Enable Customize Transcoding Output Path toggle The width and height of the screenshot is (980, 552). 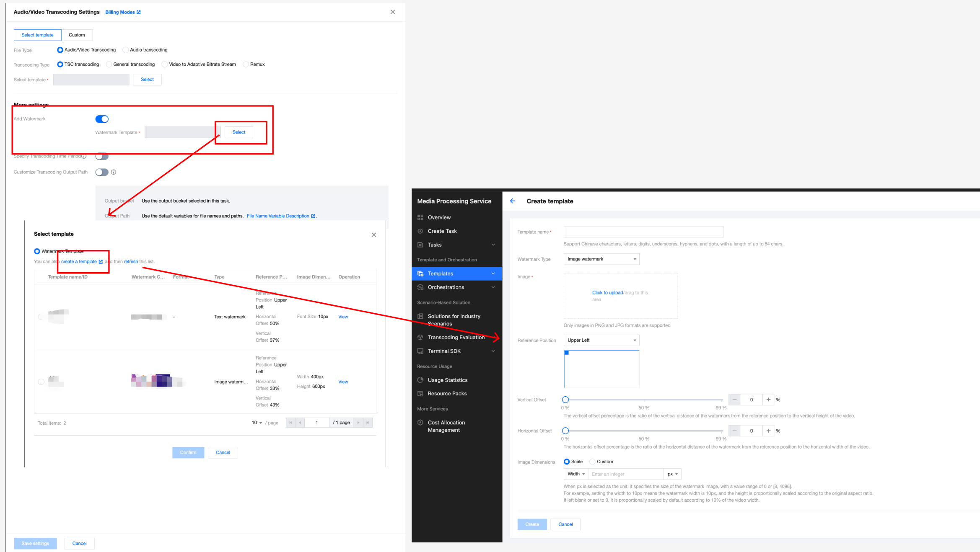[x=102, y=172]
